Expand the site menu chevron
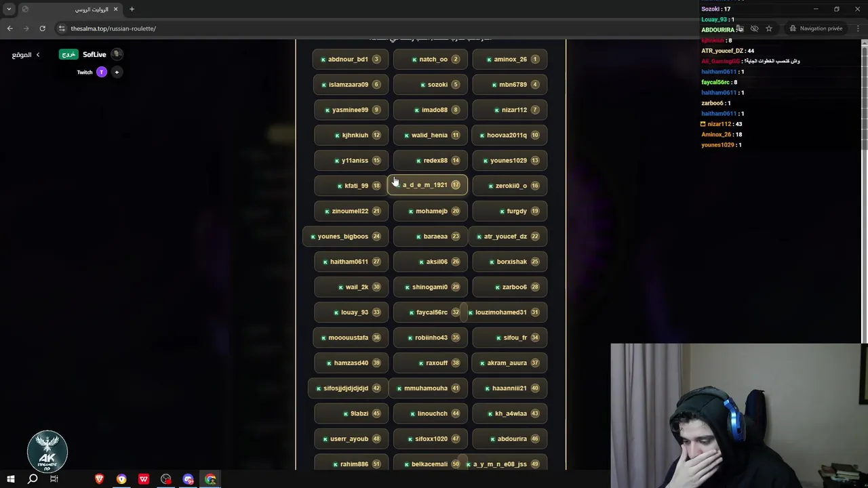Viewport: 868px width, 488px height. 38,55
